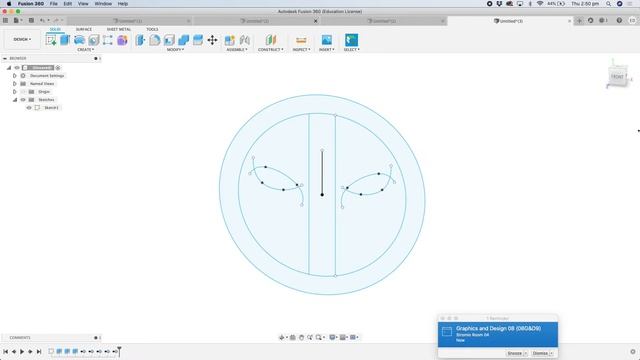Image resolution: width=640 pixels, height=360 pixels.
Task: Open the Inspect dropdown menu
Action: pos(301,49)
